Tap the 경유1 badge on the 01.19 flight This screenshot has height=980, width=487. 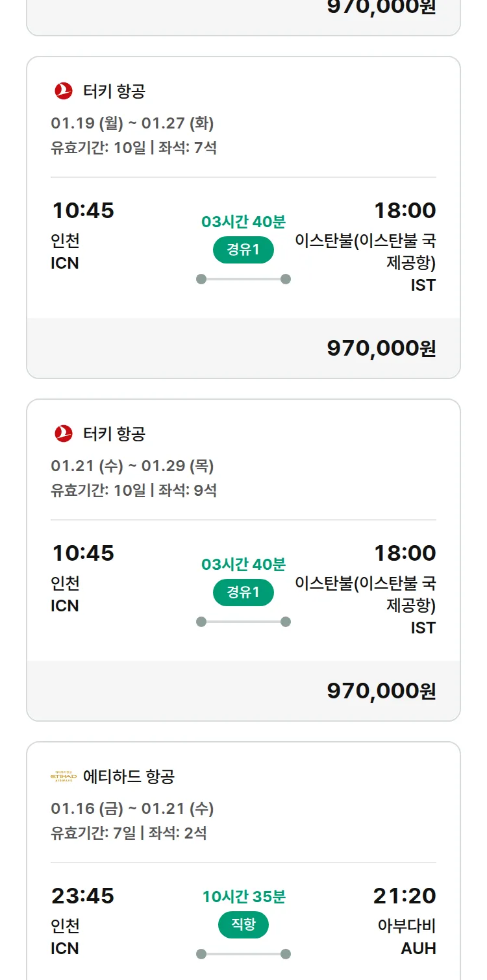click(x=243, y=250)
